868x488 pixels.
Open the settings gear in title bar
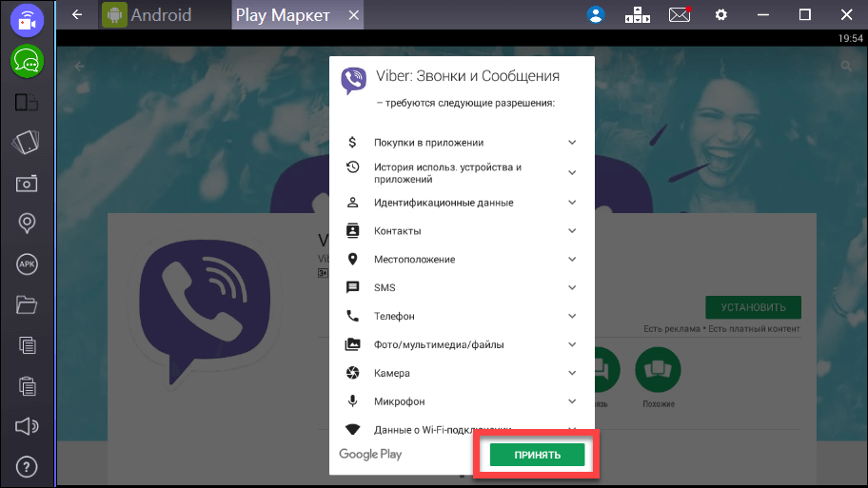coord(721,15)
